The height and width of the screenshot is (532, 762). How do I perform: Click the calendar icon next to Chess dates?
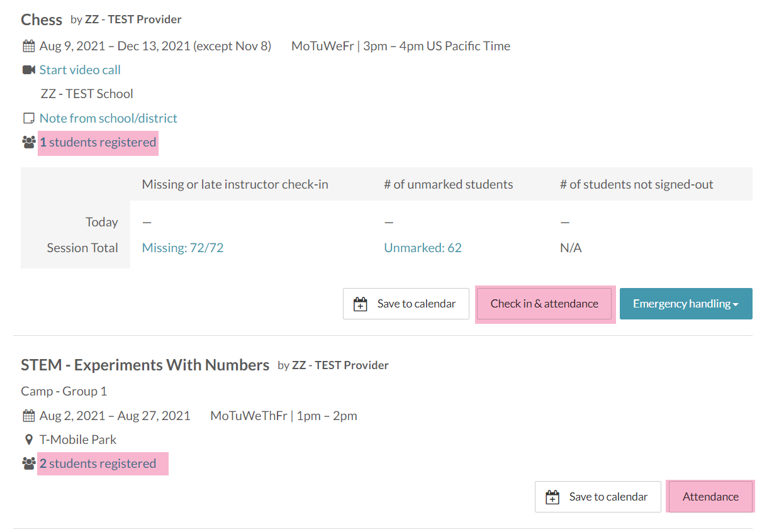click(28, 46)
